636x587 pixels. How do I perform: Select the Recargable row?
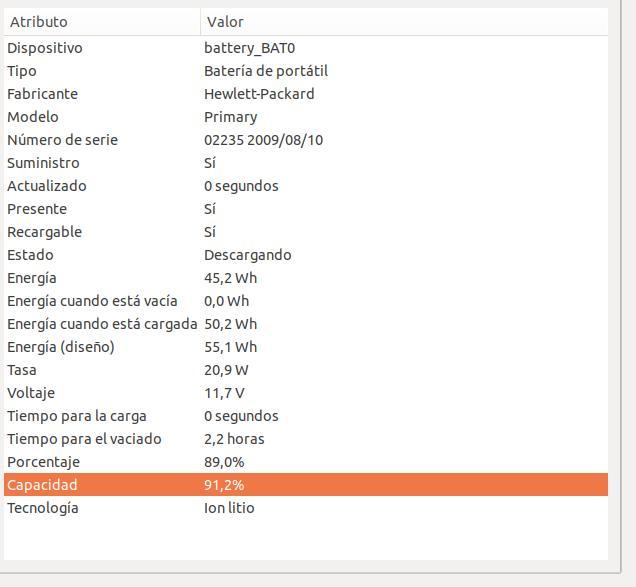(x=306, y=232)
